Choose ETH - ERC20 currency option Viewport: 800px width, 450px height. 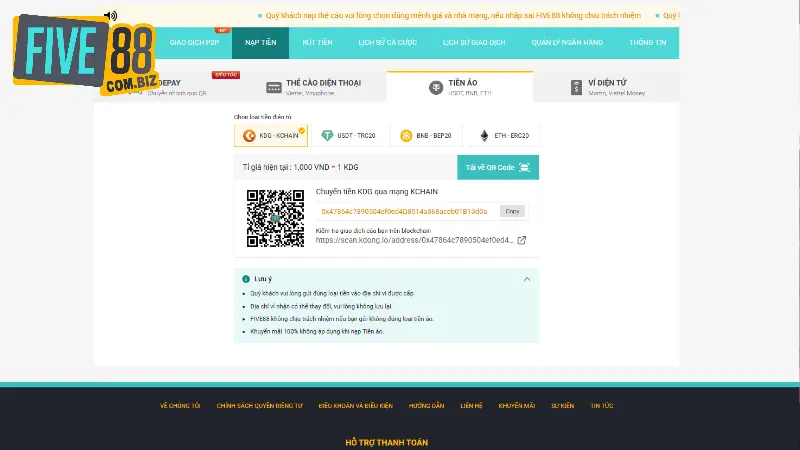(x=504, y=136)
